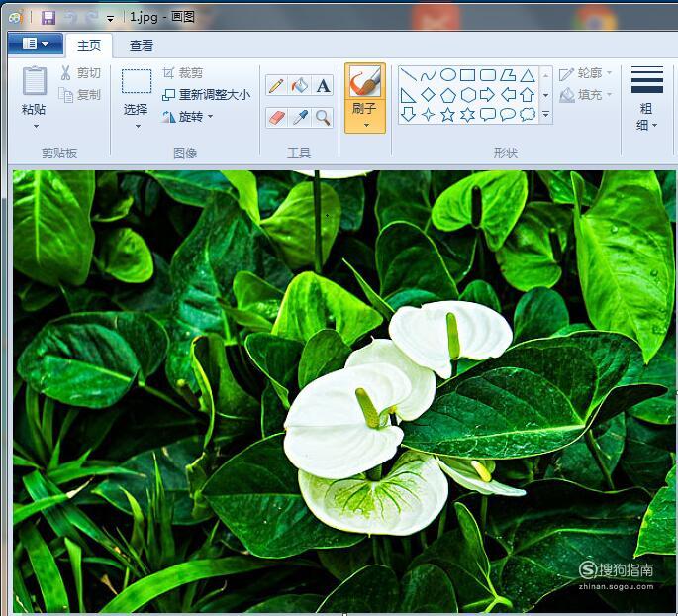Choose the Polygon shape
Image resolution: width=678 pixels, height=616 pixels.
(x=508, y=75)
